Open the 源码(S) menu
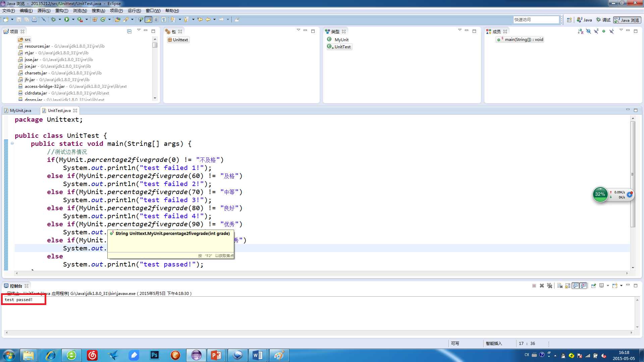 coord(44,11)
